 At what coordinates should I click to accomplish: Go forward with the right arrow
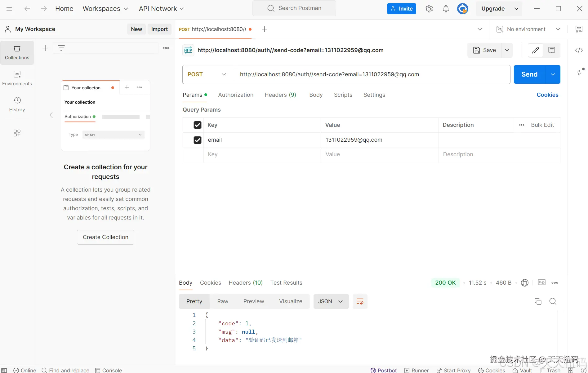click(44, 9)
